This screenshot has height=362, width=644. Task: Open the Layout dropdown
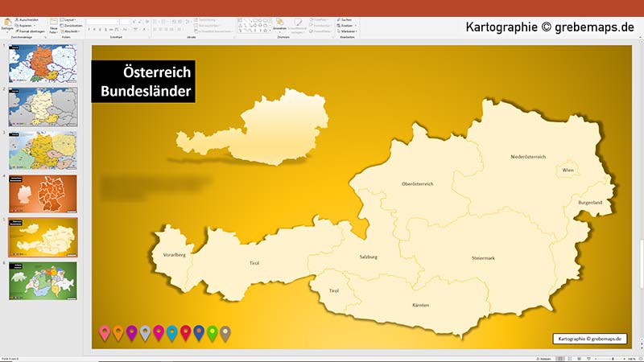(x=68, y=19)
